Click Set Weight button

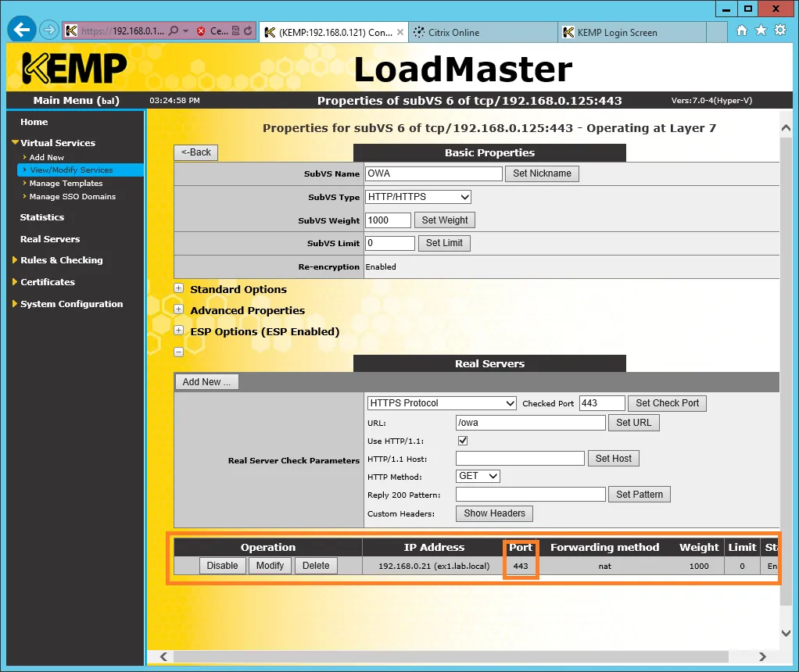click(444, 220)
